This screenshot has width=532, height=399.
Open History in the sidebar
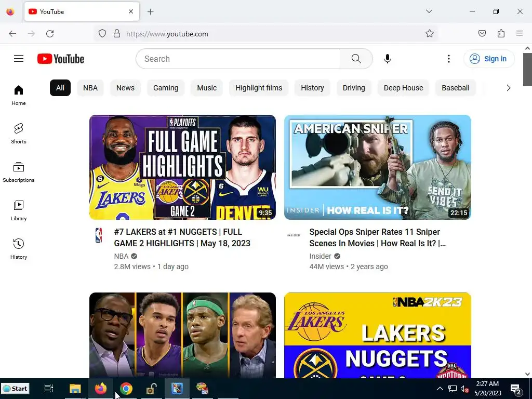click(x=19, y=249)
